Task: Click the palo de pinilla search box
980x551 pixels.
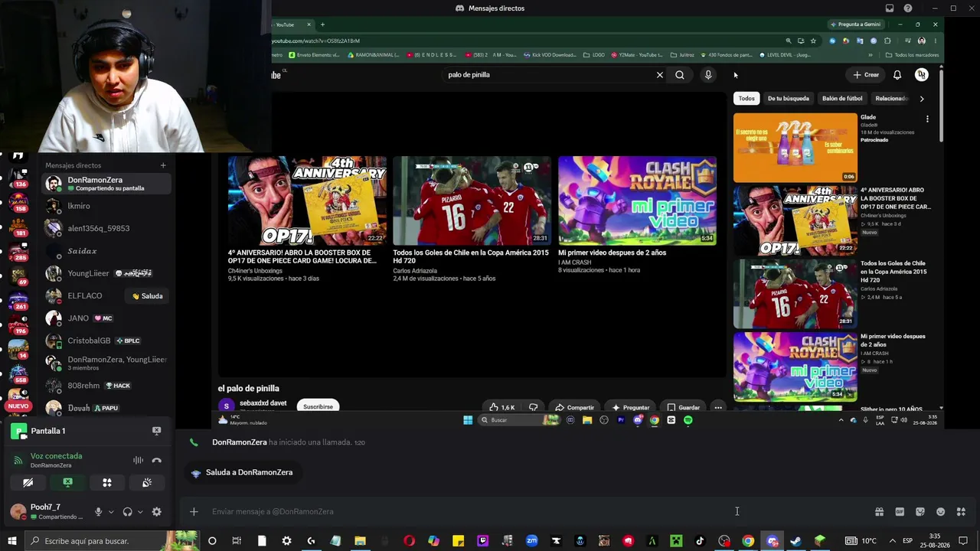Action: coord(547,75)
